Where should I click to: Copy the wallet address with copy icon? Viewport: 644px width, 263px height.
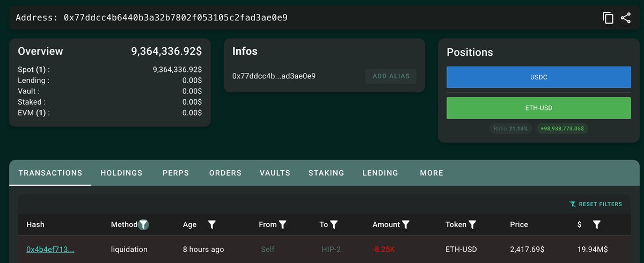608,18
